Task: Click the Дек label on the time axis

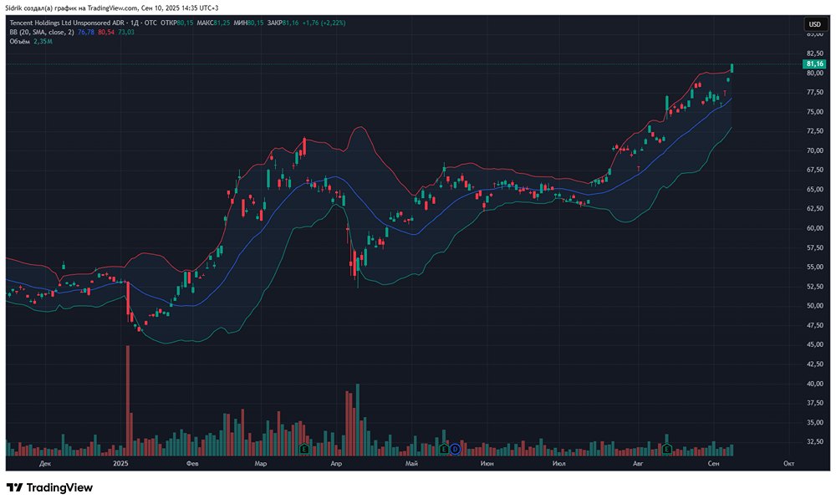Action: (x=45, y=464)
